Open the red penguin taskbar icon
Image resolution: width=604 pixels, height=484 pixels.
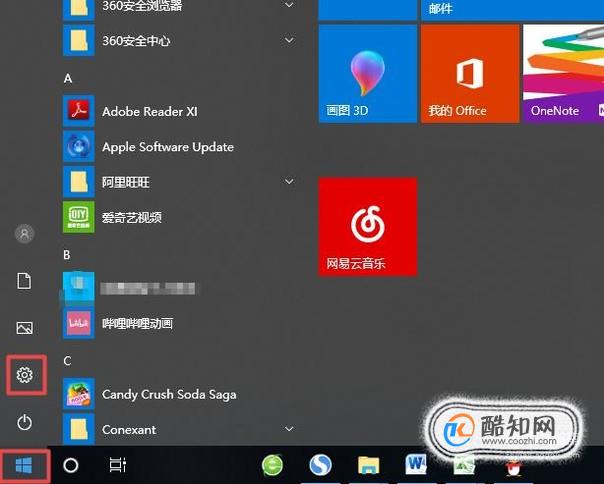click(512, 467)
